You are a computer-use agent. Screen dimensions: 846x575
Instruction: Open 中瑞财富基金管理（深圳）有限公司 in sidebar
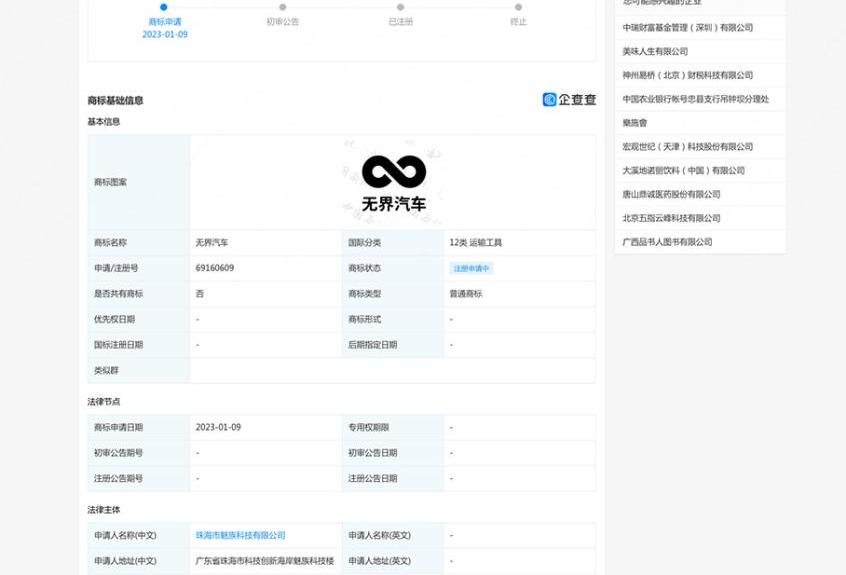coord(688,28)
